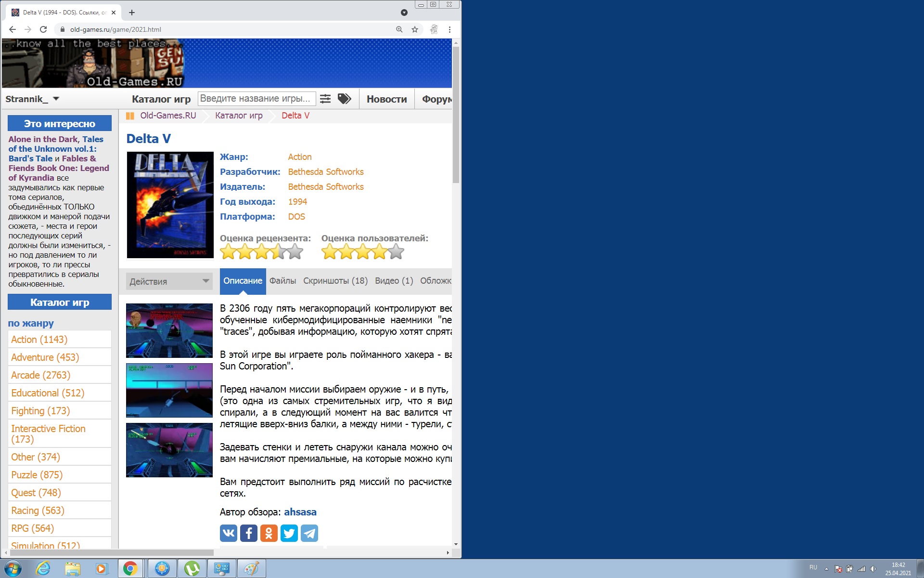Screen dimensions: 924x578
Task: Open the Скриншоты (18) tab
Action: point(335,281)
